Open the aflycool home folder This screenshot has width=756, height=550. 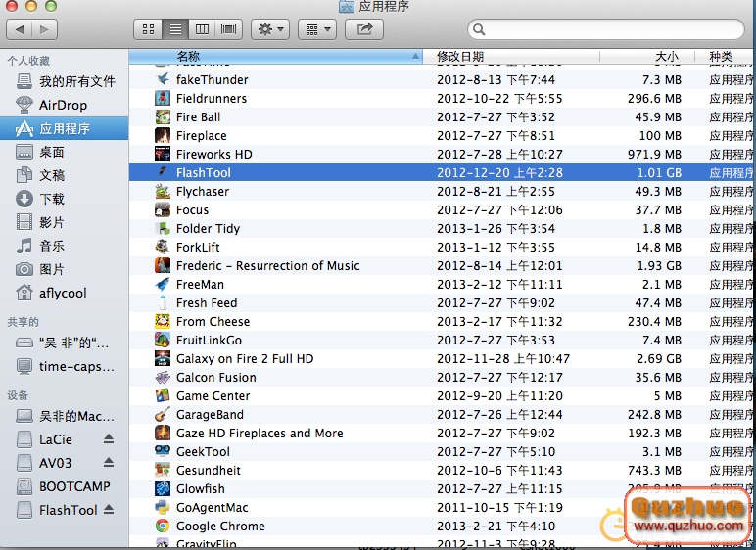click(x=65, y=293)
